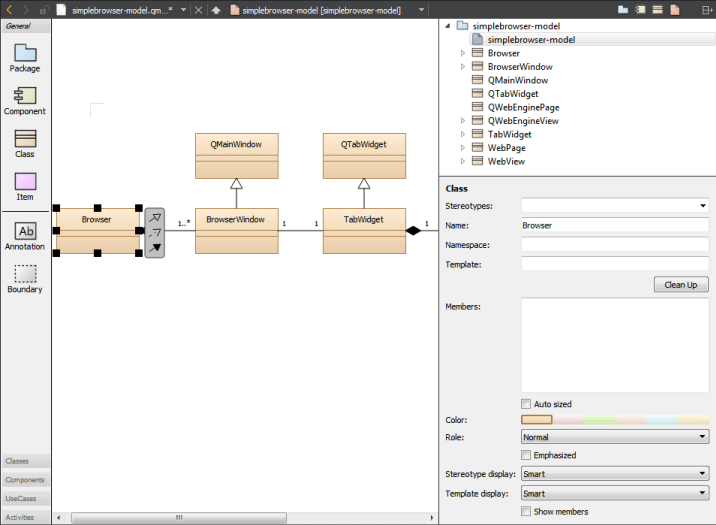Select the Package tool in palette
The width and height of the screenshot is (716, 525).
[x=25, y=58]
